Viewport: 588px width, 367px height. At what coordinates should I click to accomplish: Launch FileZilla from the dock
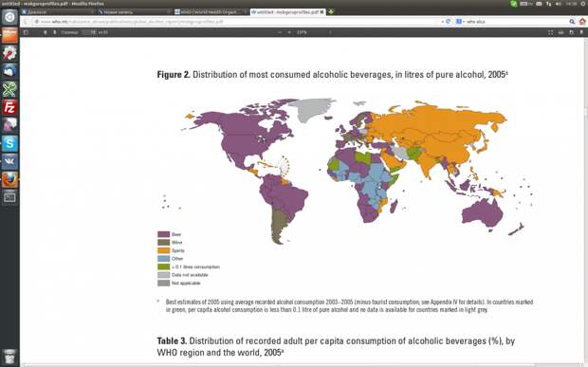point(9,107)
